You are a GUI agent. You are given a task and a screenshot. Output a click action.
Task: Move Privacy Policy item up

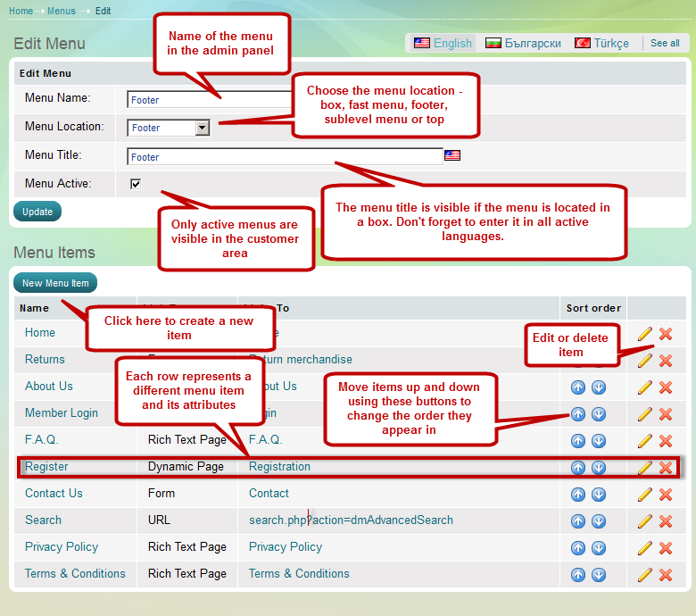(x=578, y=548)
